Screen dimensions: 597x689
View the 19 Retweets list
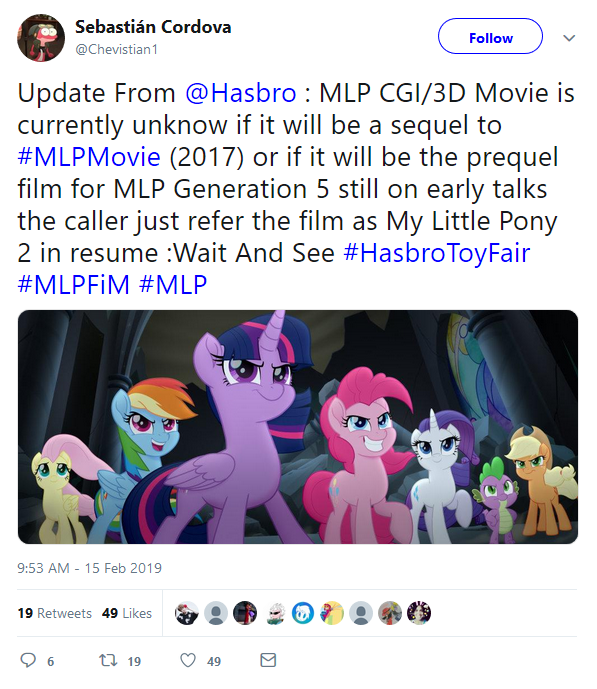pyautogui.click(x=54, y=613)
